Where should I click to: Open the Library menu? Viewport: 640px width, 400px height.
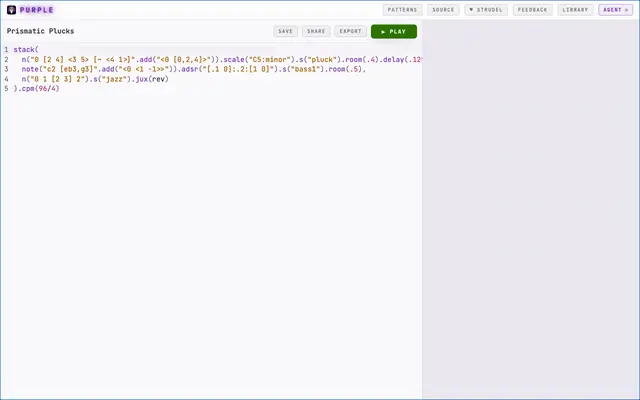click(575, 10)
